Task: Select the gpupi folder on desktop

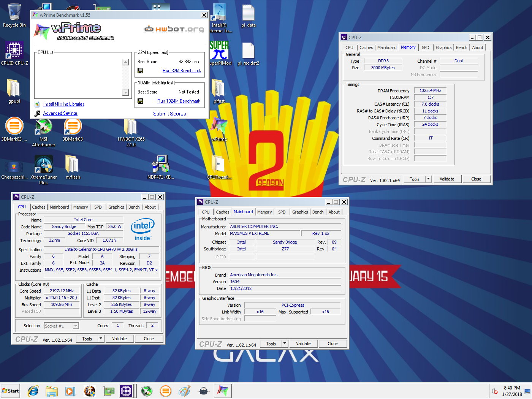Action: (14, 91)
